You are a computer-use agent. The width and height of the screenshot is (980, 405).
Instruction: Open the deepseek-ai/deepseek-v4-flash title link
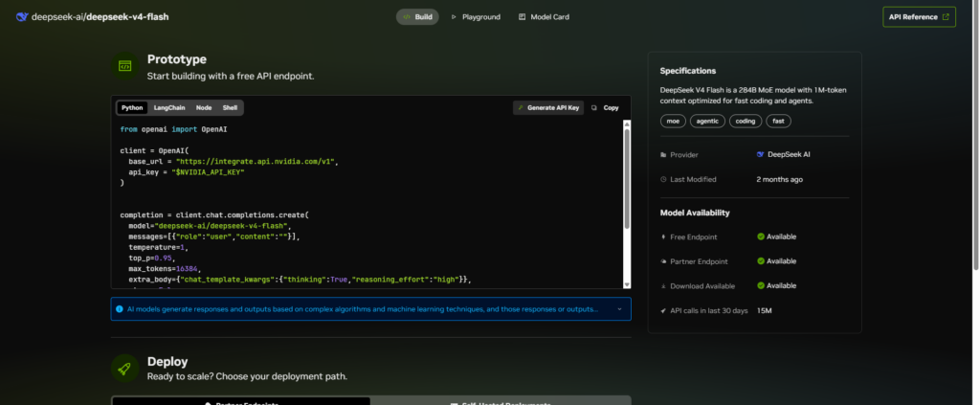(x=100, y=17)
